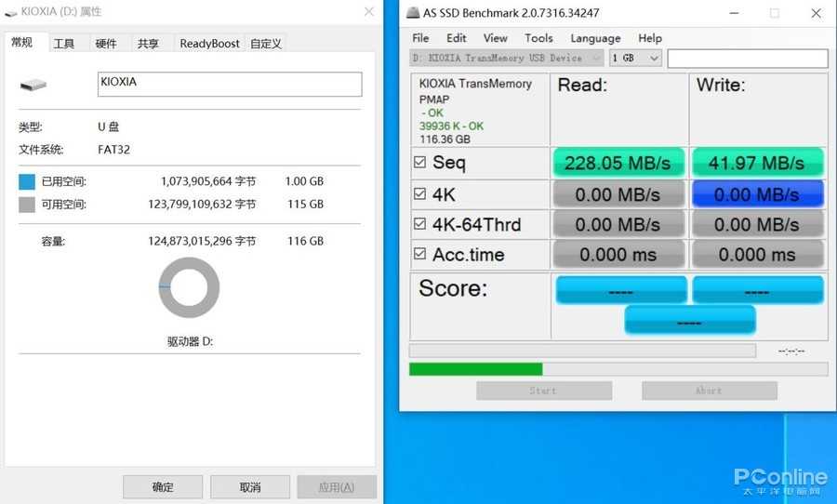
Task: Click the Start benchmark button
Action: [544, 391]
